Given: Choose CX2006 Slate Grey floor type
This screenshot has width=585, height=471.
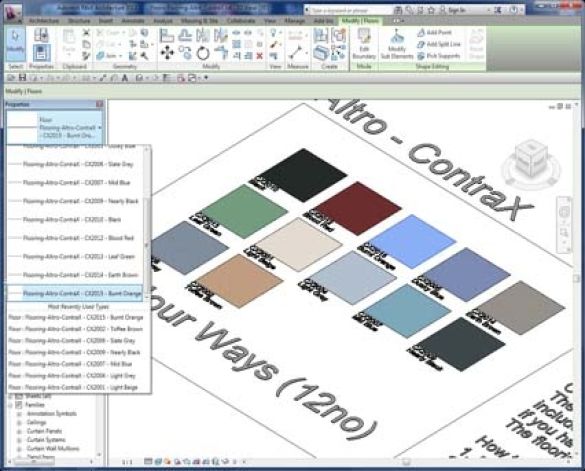Looking at the screenshot, I should pos(76,164).
